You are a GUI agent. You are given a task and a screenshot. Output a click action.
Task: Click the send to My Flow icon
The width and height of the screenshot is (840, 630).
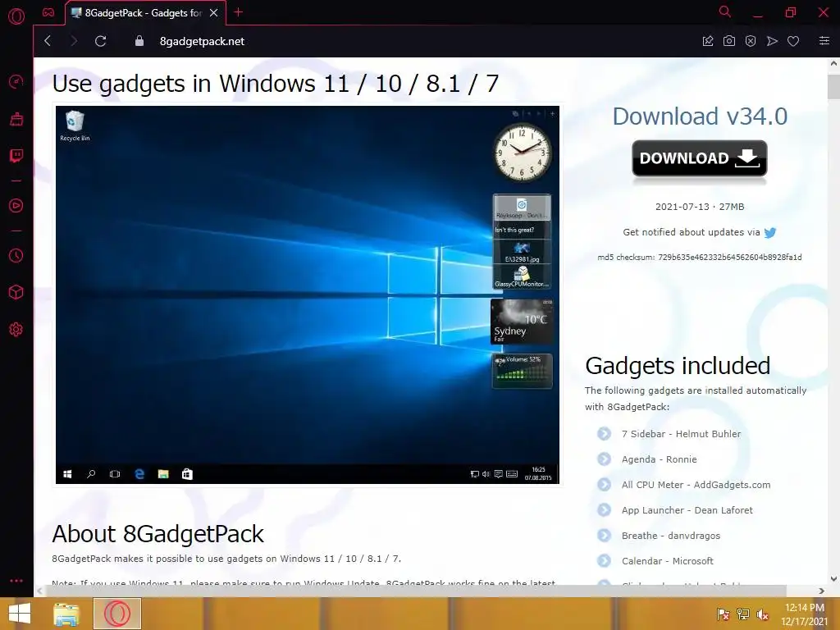point(772,41)
